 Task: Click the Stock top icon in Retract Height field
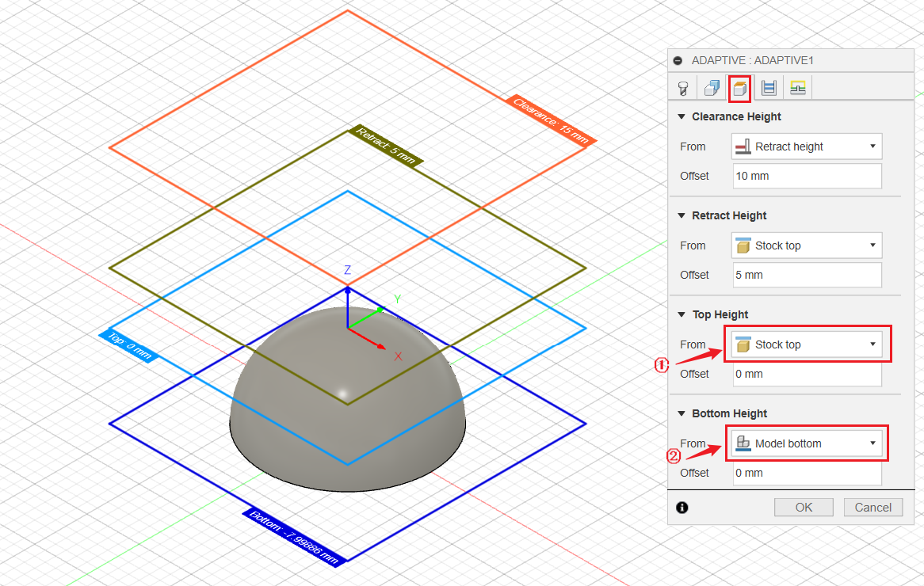coord(744,245)
